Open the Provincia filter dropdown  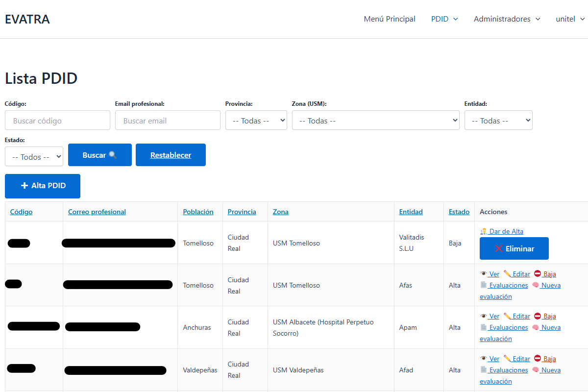click(x=256, y=120)
